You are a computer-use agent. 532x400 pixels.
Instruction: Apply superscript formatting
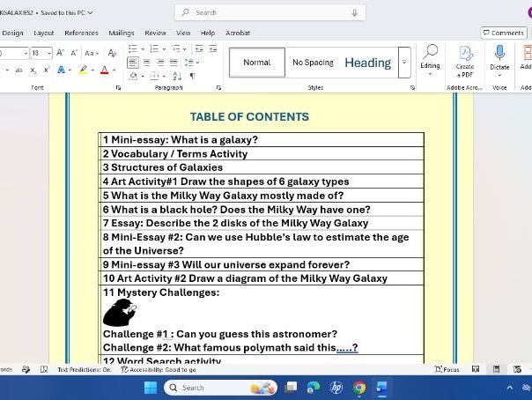(x=47, y=70)
